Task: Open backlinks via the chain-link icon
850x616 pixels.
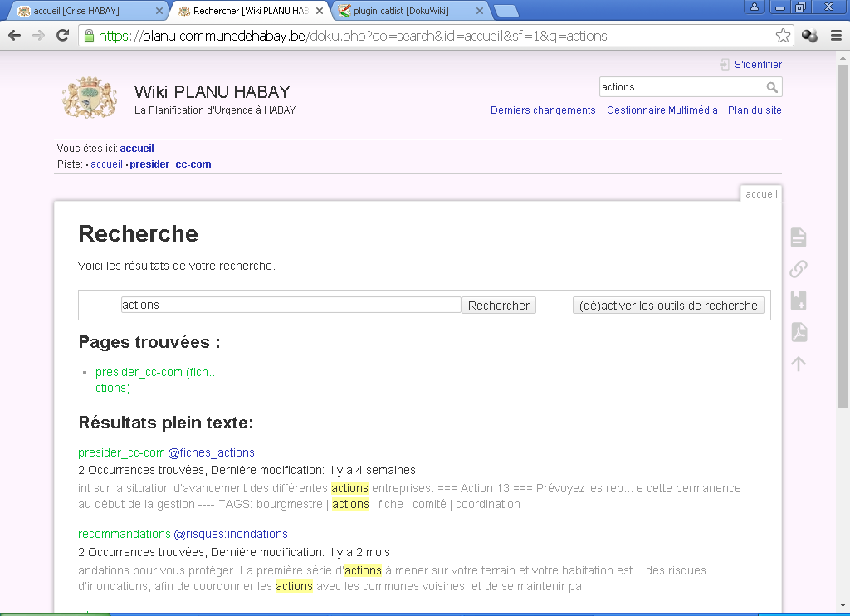Action: click(x=798, y=269)
